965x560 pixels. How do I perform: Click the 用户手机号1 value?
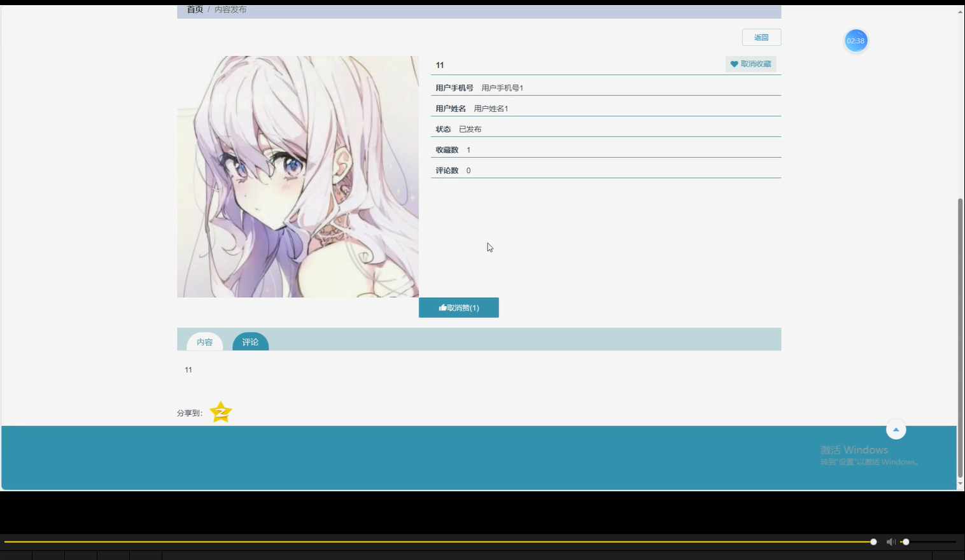(502, 88)
